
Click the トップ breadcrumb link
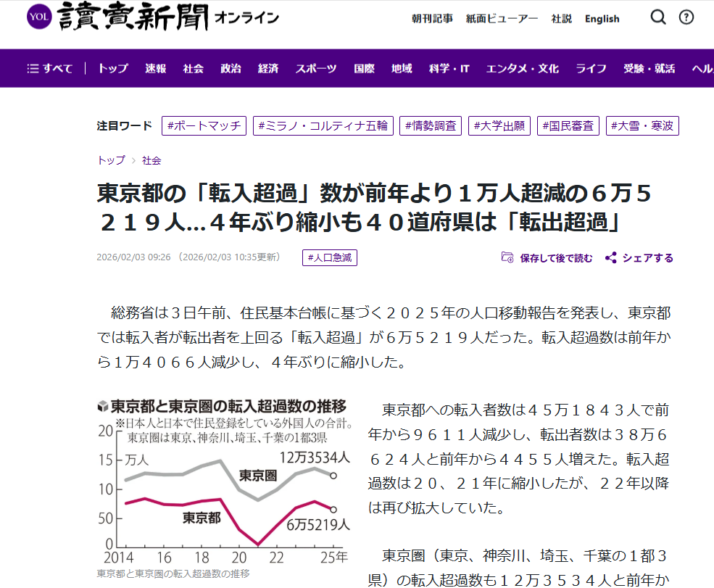111,160
